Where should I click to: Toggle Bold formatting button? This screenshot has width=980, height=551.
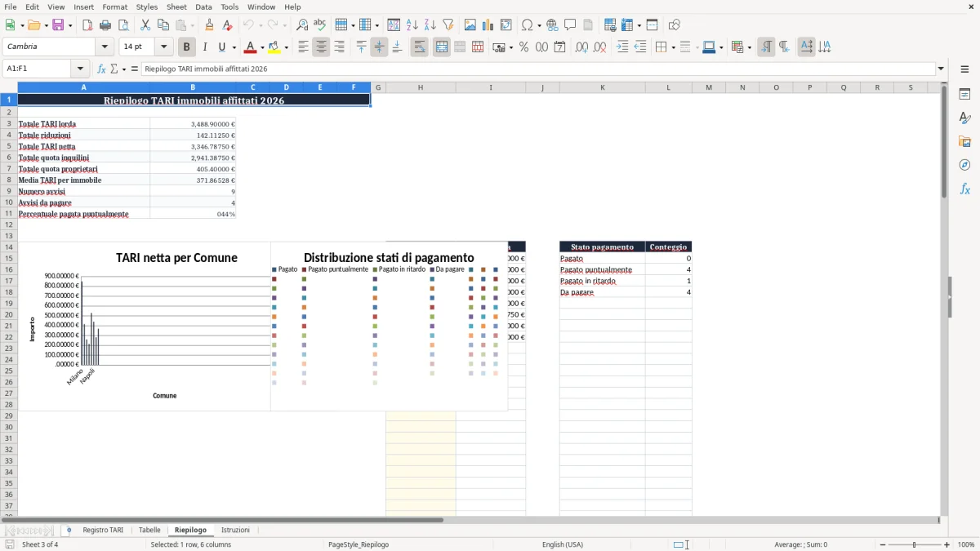click(x=187, y=47)
